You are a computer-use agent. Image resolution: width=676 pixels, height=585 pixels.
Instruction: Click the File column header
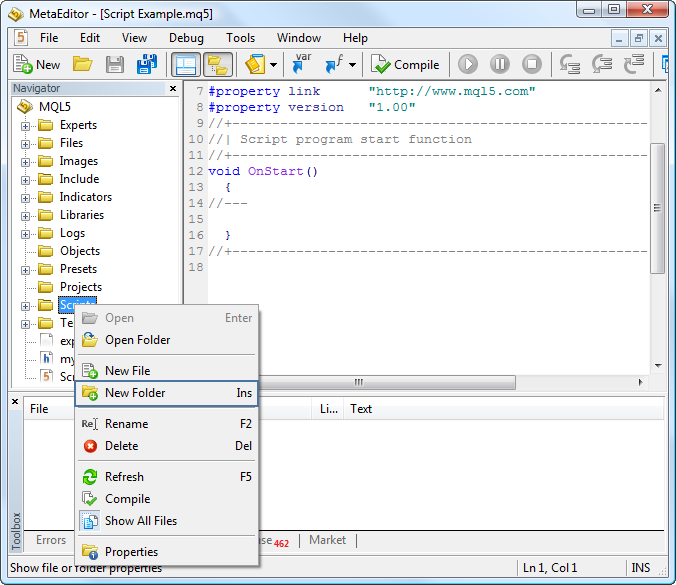coord(39,409)
